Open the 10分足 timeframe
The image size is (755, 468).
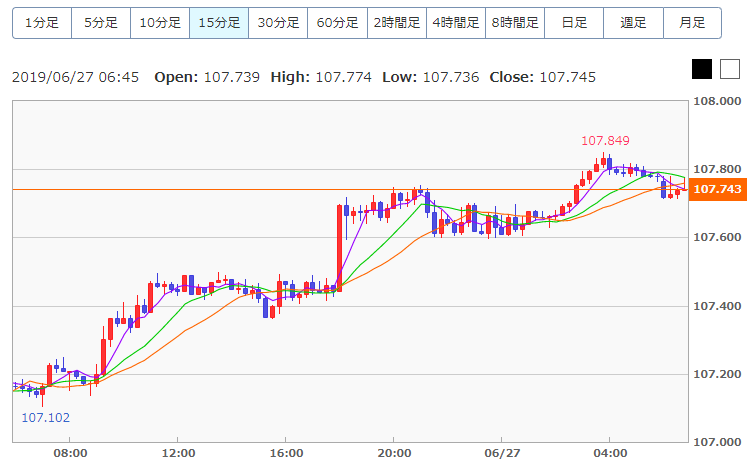click(160, 23)
